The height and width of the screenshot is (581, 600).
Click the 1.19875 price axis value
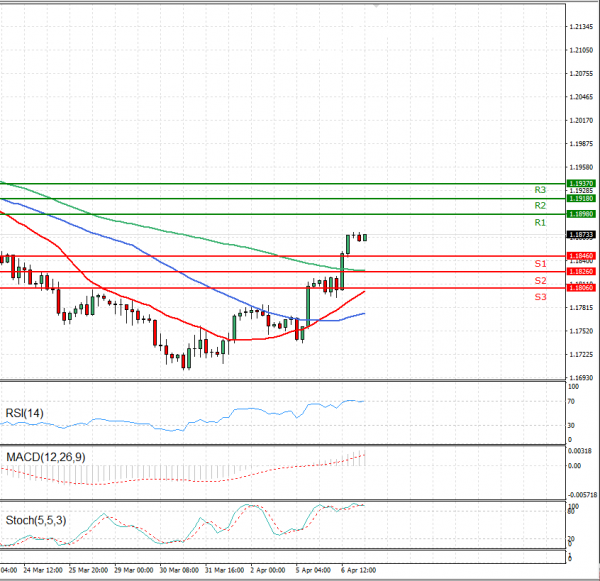tap(581, 144)
